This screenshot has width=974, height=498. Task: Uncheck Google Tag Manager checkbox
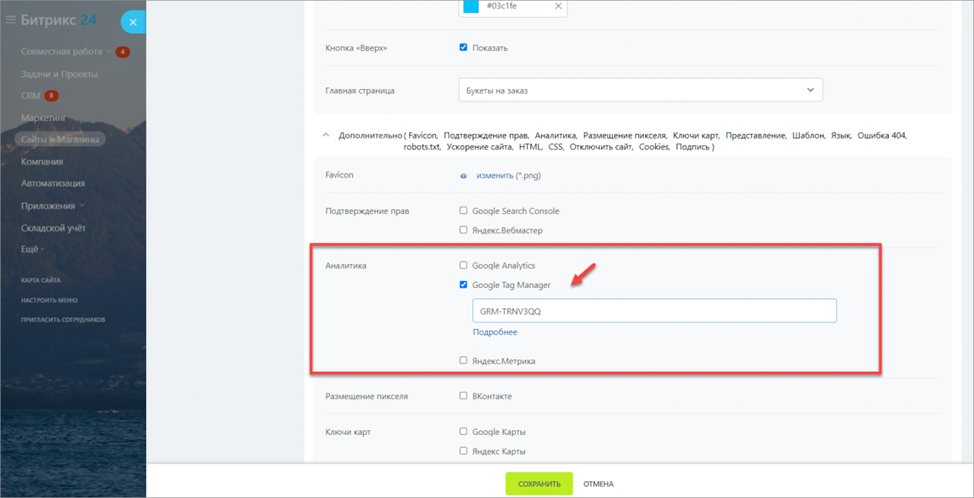point(463,284)
